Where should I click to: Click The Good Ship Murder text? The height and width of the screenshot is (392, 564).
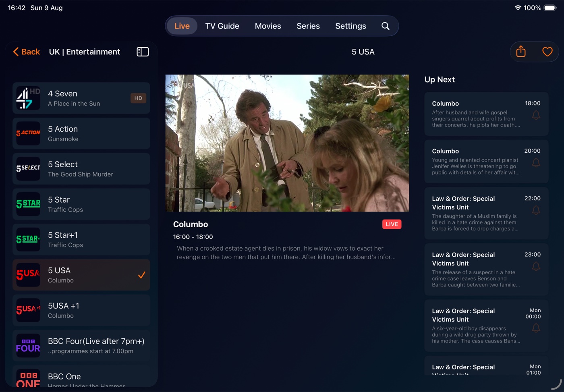click(81, 174)
